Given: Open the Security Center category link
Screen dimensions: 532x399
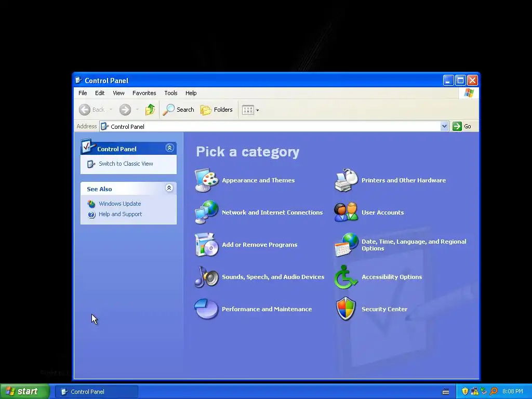Looking at the screenshot, I should click(x=384, y=309).
